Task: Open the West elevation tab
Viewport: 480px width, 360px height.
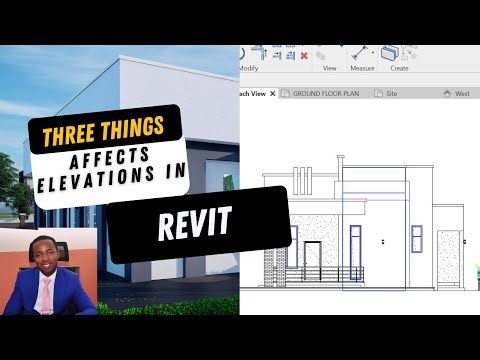Action: coord(457,94)
